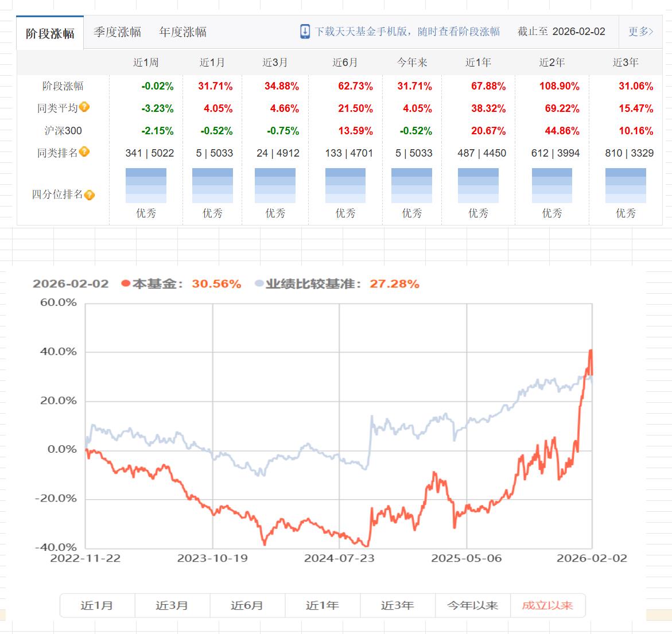The image size is (672, 634).
Task: Click the mobile phone download icon
Action: 305,32
